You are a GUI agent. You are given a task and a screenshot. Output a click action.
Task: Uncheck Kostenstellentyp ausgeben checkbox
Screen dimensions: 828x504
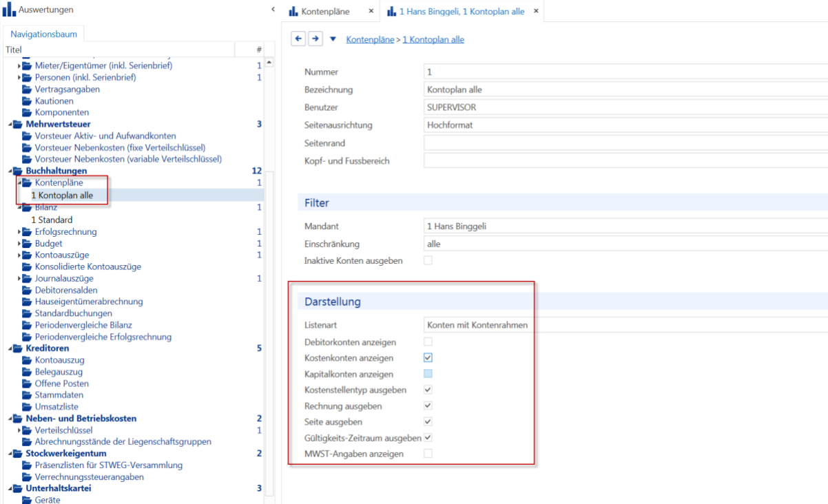tap(428, 390)
